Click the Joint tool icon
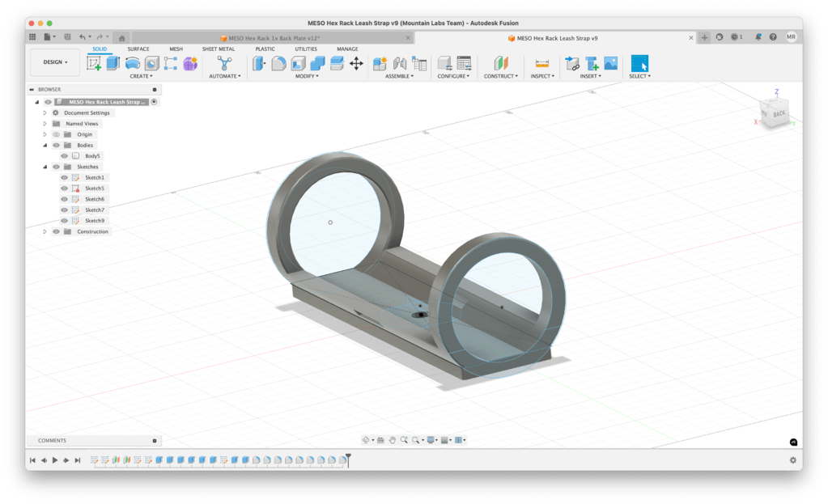828x504 pixels. pos(400,63)
